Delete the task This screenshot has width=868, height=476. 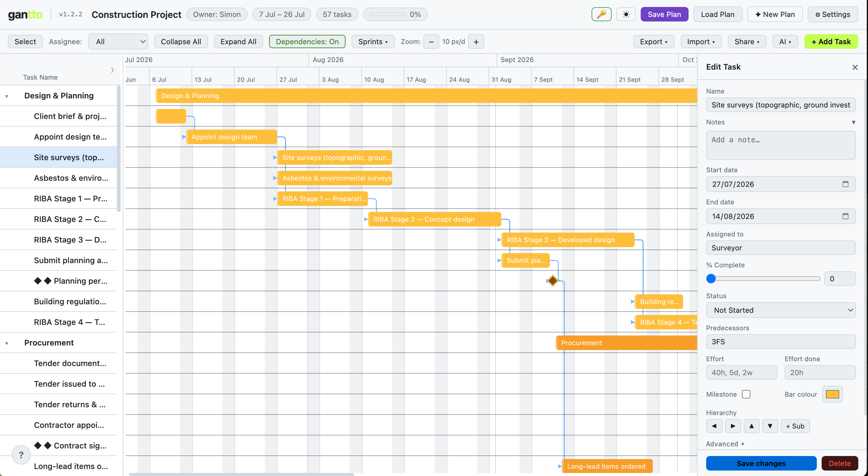pyautogui.click(x=840, y=463)
